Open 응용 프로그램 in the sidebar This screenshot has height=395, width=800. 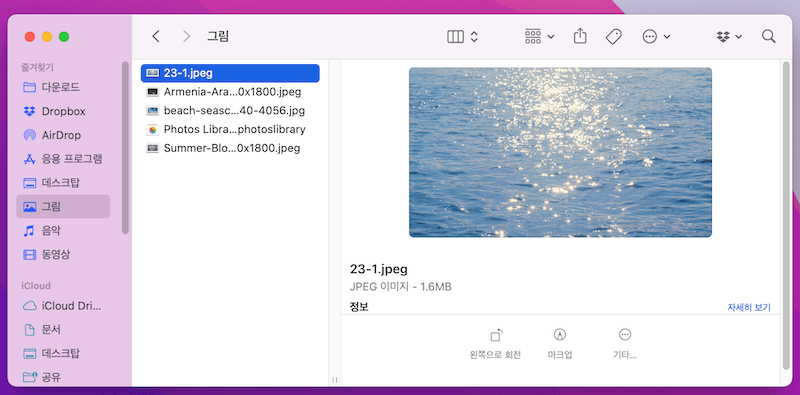[x=63, y=159]
